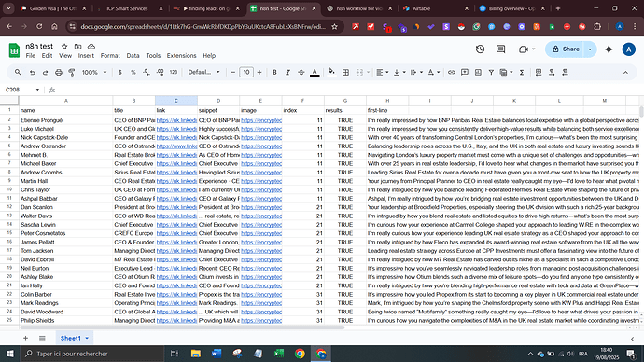Open the Sheet1 tab menu arrow
644x362 pixels.
click(87, 338)
